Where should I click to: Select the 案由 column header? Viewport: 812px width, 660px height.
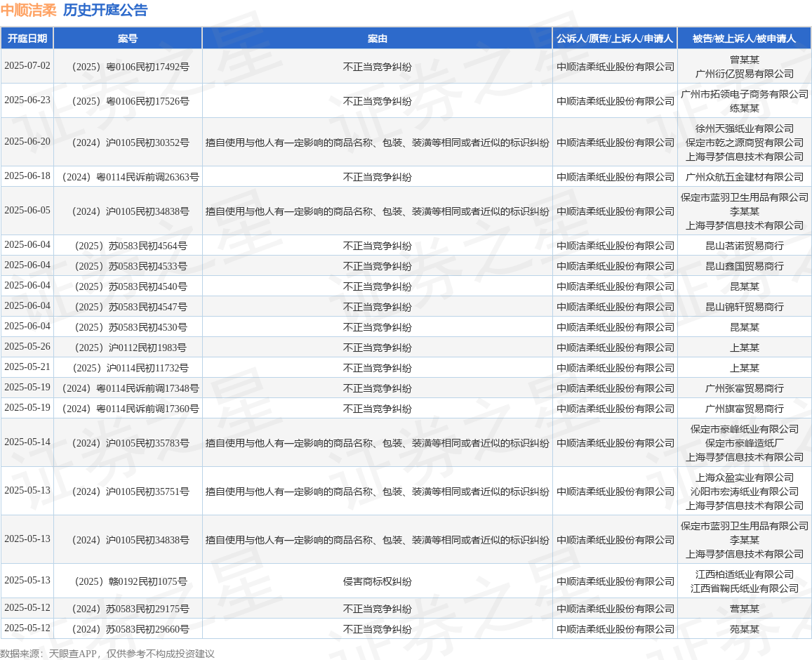[377, 39]
